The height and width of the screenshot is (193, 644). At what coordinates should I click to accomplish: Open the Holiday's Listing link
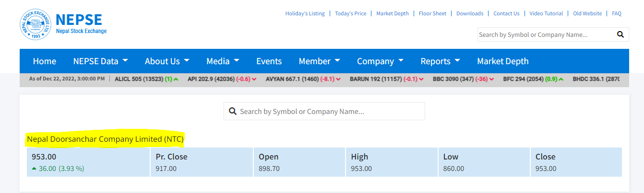pos(305,13)
